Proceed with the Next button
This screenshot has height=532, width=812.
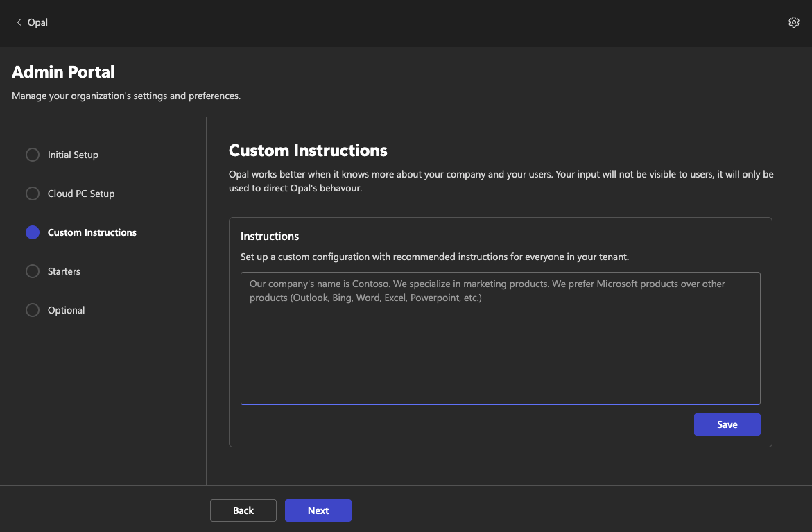coord(318,510)
